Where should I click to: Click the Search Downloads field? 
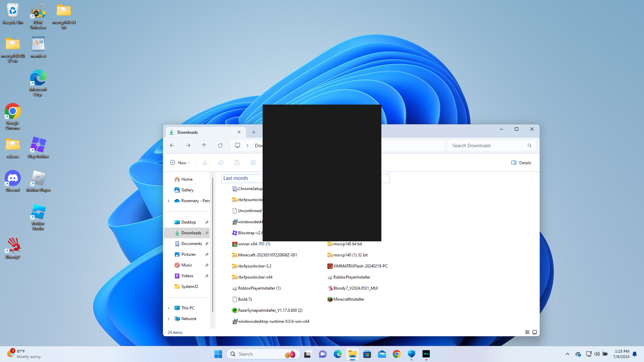click(x=486, y=145)
